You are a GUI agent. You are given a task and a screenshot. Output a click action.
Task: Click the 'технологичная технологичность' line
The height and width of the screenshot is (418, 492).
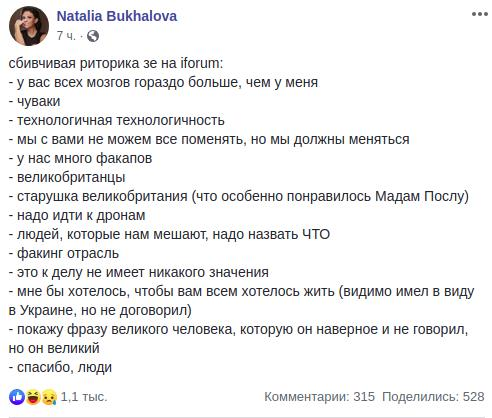(x=117, y=120)
